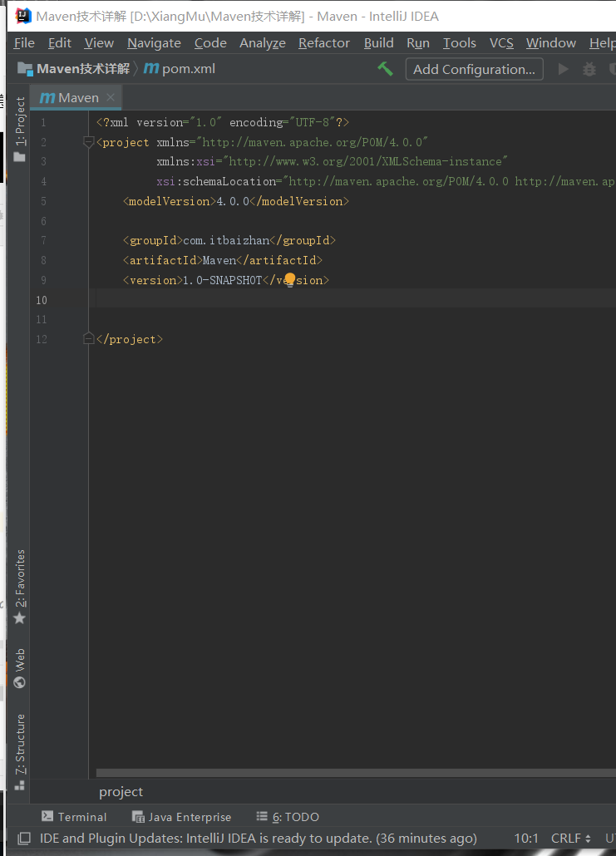
Task: Open the Web tool window
Action: [20, 668]
